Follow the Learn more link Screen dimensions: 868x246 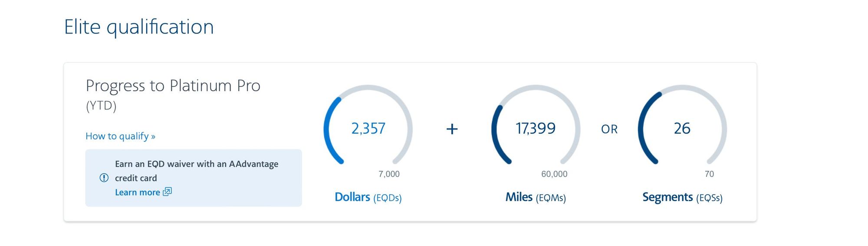[137, 192]
